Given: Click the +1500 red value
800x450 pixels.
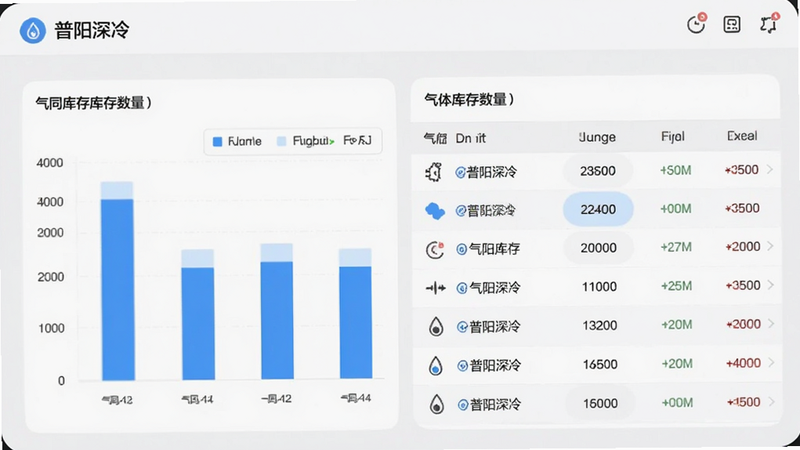Looking at the screenshot, I should [743, 402].
